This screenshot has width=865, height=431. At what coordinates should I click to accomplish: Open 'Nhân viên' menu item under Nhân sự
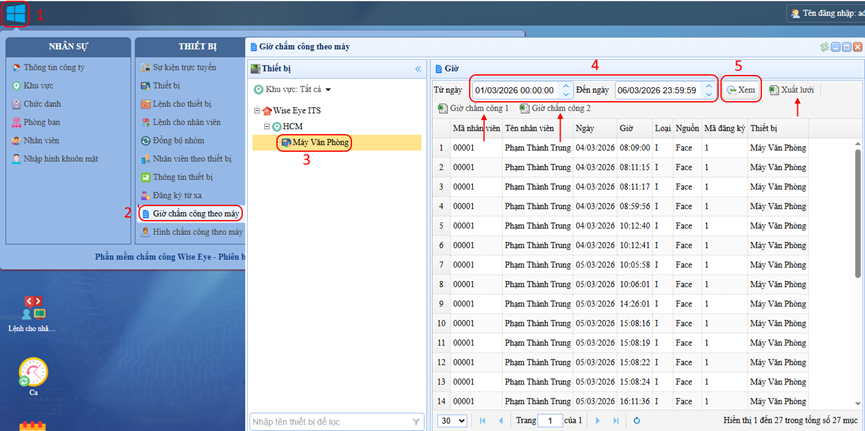(42, 140)
